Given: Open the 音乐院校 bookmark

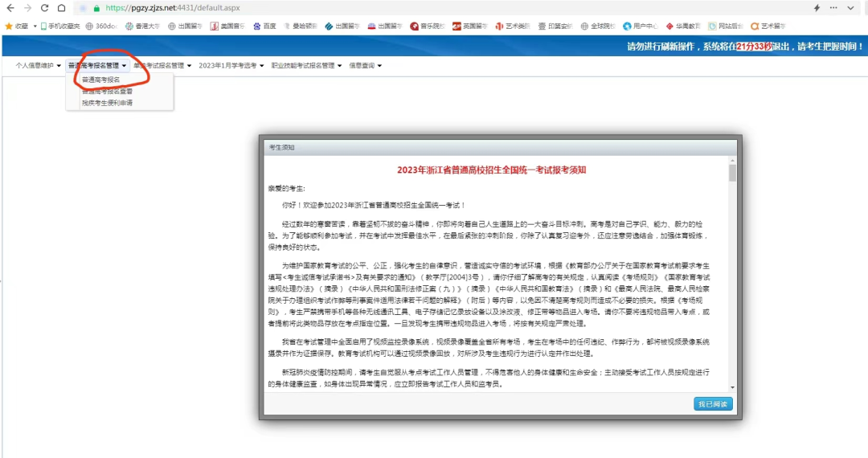Looking at the screenshot, I should click(428, 26).
